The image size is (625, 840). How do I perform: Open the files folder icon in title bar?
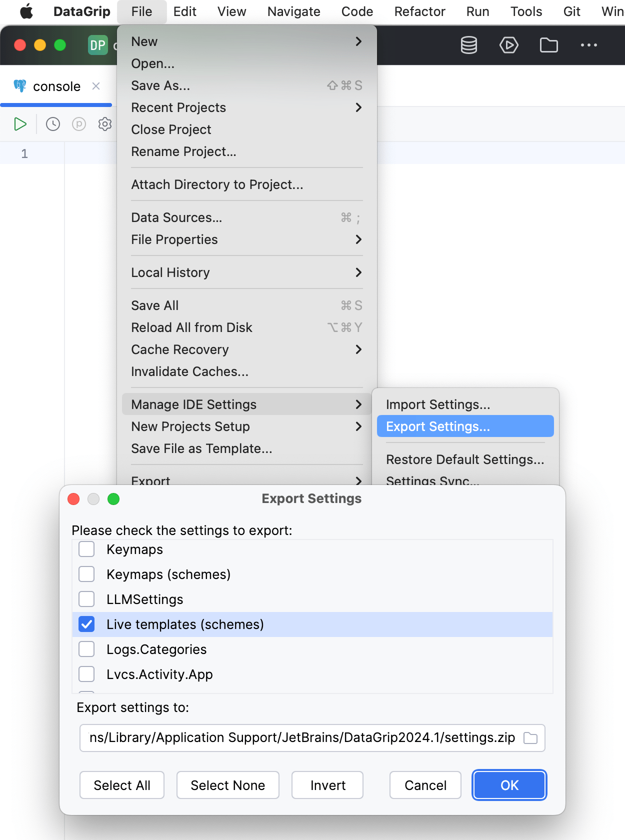548,45
